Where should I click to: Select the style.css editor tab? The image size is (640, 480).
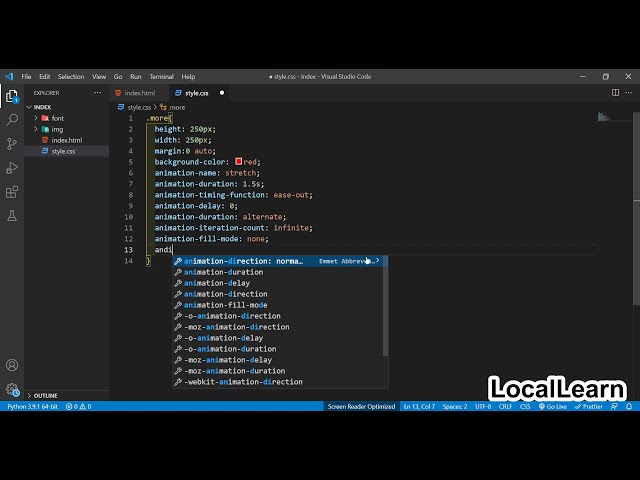pyautogui.click(x=197, y=93)
